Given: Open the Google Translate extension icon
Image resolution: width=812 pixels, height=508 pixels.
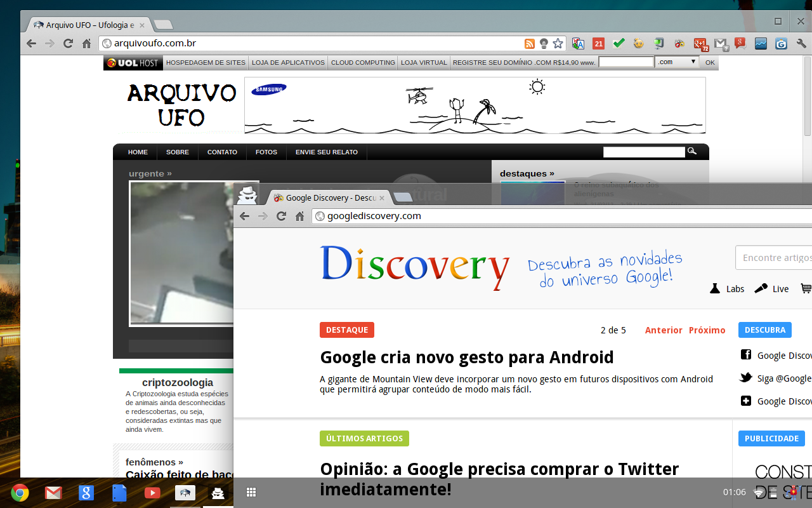Looking at the screenshot, I should pos(578,44).
